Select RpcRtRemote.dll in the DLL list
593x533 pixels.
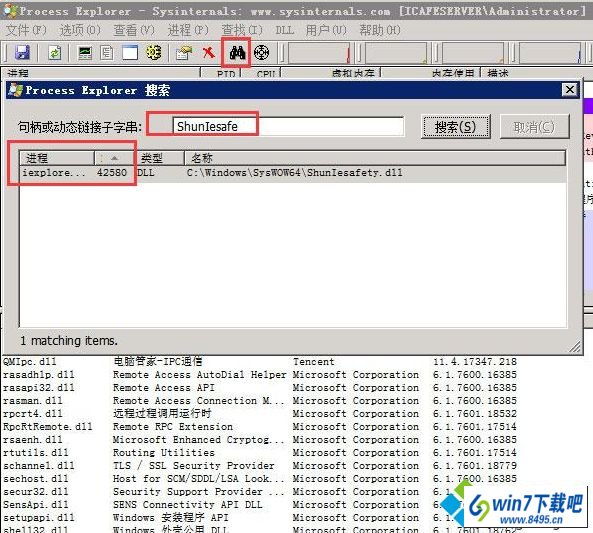48,427
